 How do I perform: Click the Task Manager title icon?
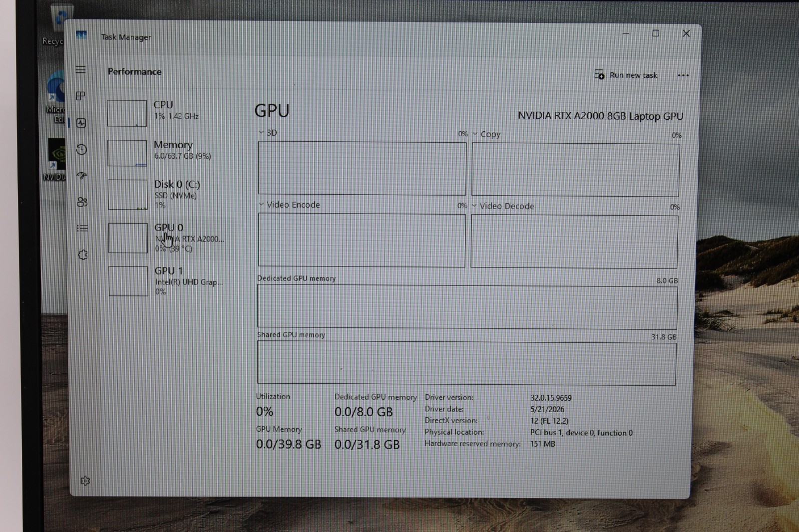point(81,35)
